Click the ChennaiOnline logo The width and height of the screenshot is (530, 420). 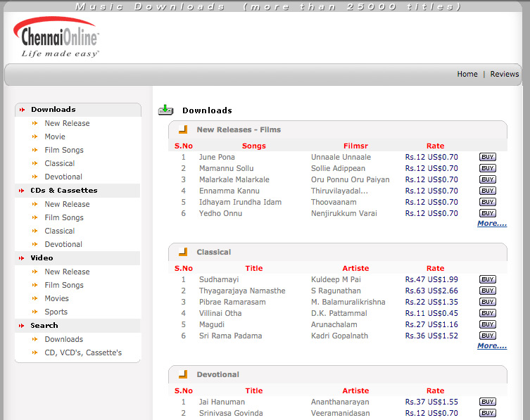pyautogui.click(x=56, y=37)
